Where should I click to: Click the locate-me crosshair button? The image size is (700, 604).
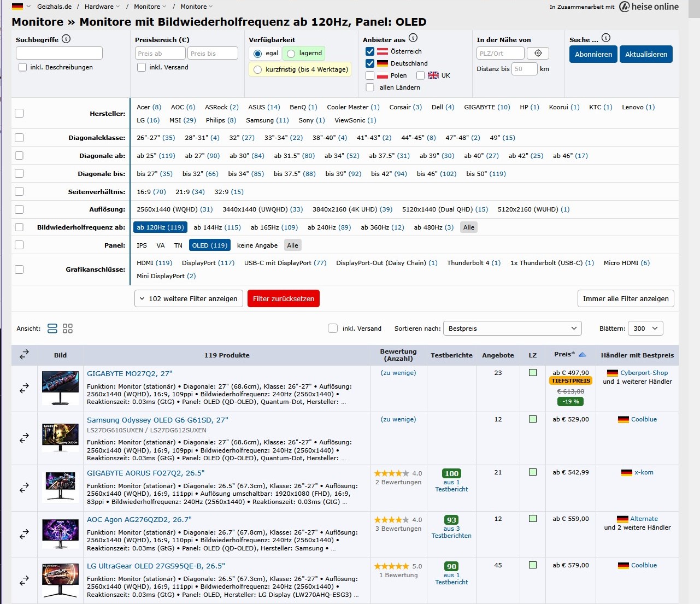538,53
